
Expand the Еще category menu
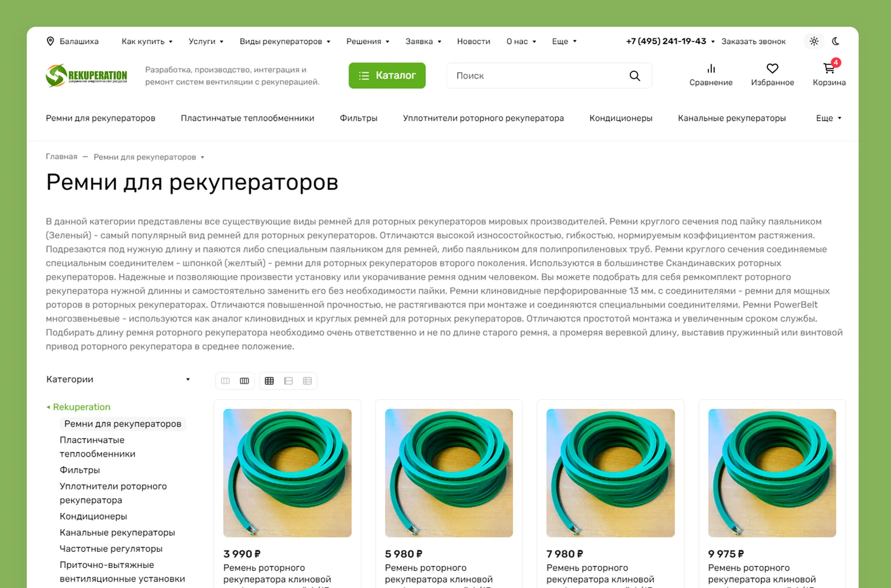point(829,118)
